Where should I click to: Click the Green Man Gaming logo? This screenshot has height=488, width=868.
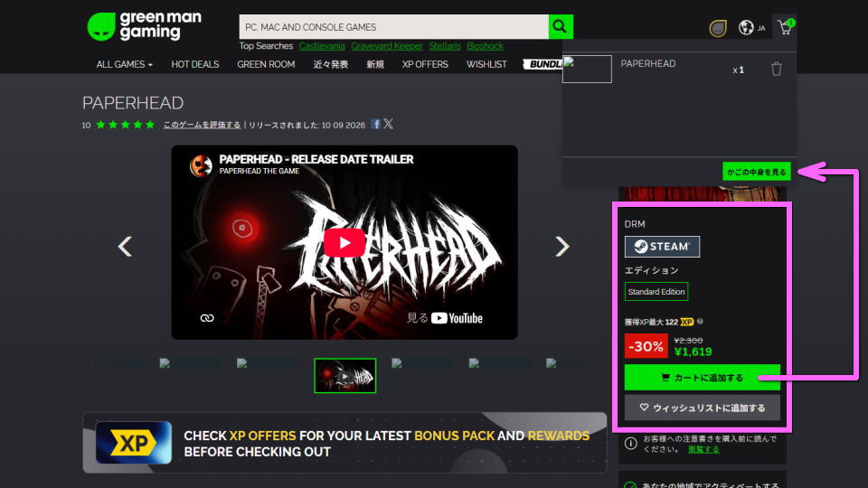pyautogui.click(x=145, y=26)
